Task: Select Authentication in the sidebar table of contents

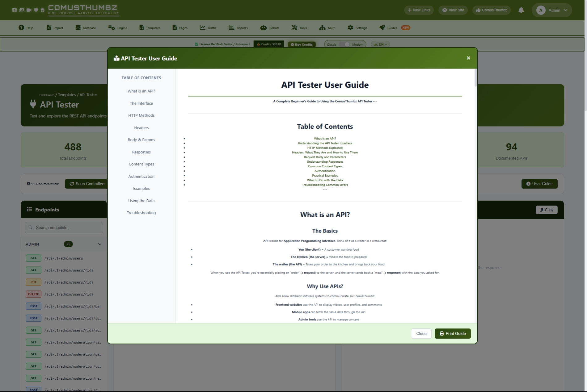Action: pyautogui.click(x=141, y=177)
